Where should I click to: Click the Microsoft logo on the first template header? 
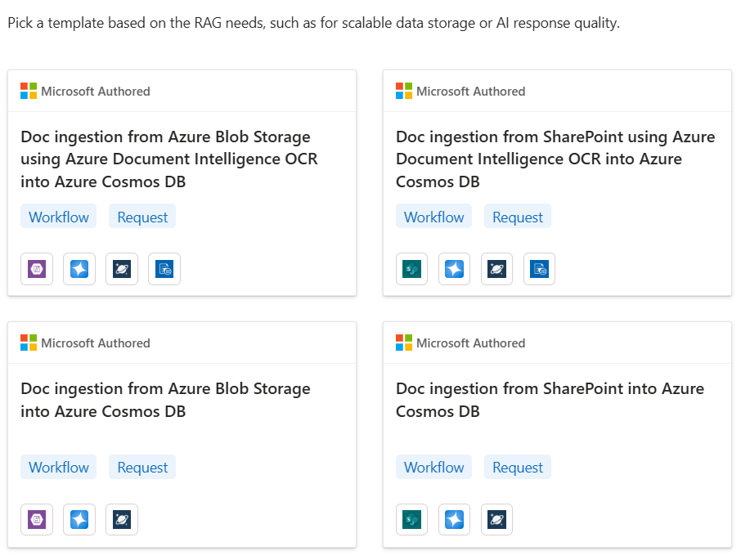(x=28, y=91)
